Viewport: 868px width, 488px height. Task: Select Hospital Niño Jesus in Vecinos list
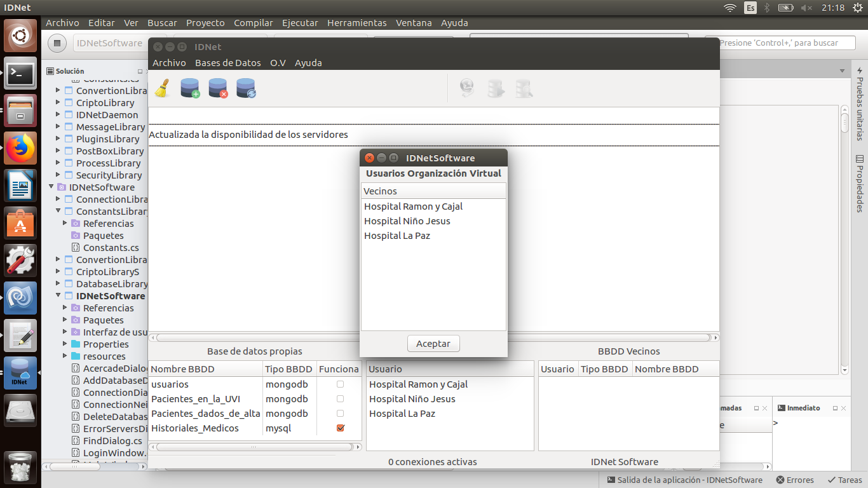tap(407, 221)
